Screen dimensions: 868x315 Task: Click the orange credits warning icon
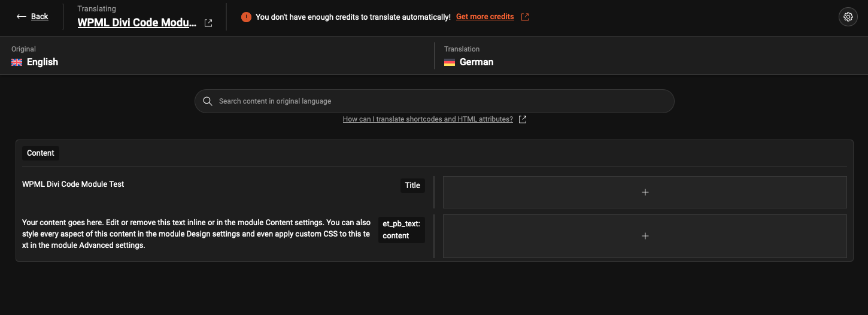(x=246, y=17)
